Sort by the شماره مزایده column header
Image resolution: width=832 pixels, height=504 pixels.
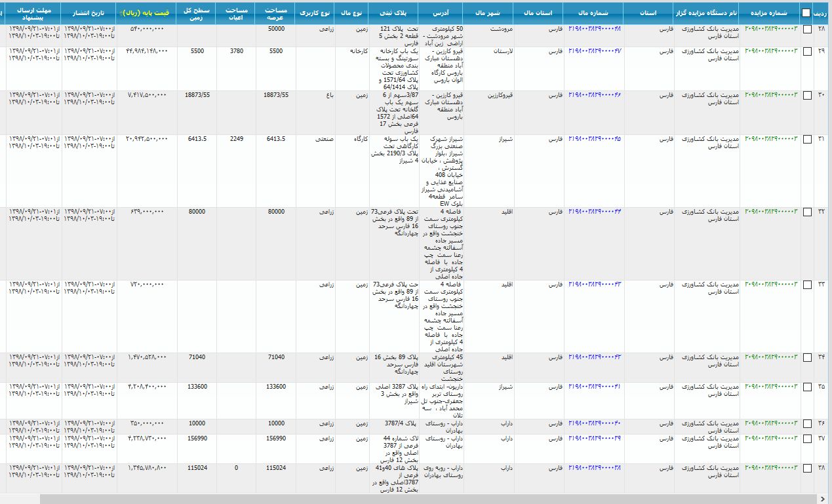pyautogui.click(x=770, y=12)
